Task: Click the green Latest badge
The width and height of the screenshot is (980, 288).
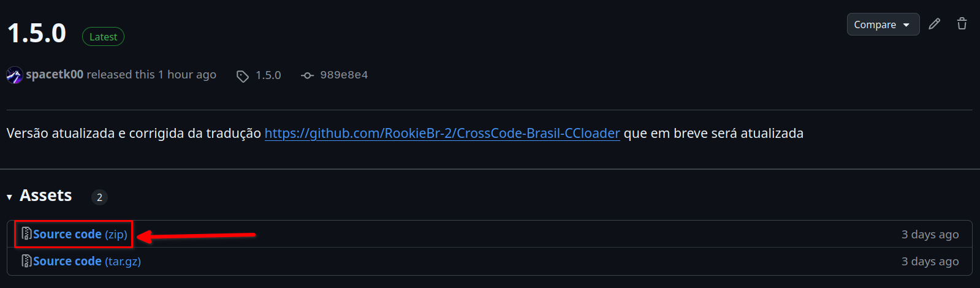Action: click(x=103, y=37)
